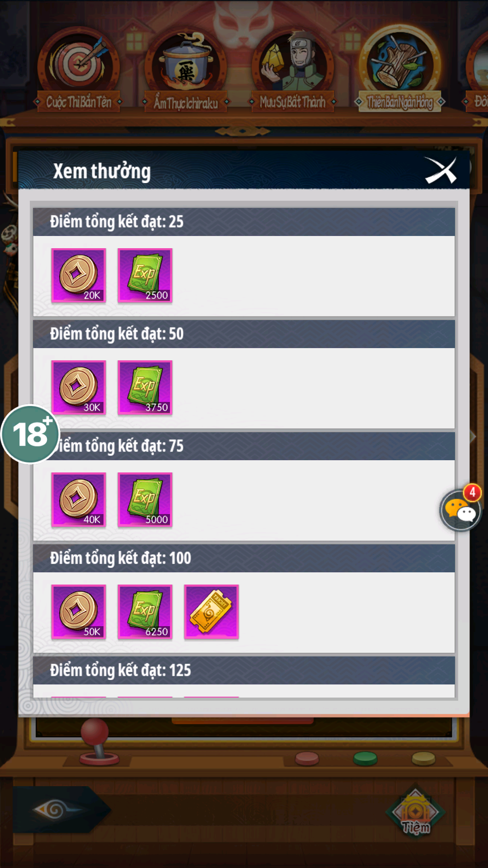488x868 pixels.
Task: Select the Điểm tổng kết đạt: 125 header
Action: (244, 670)
